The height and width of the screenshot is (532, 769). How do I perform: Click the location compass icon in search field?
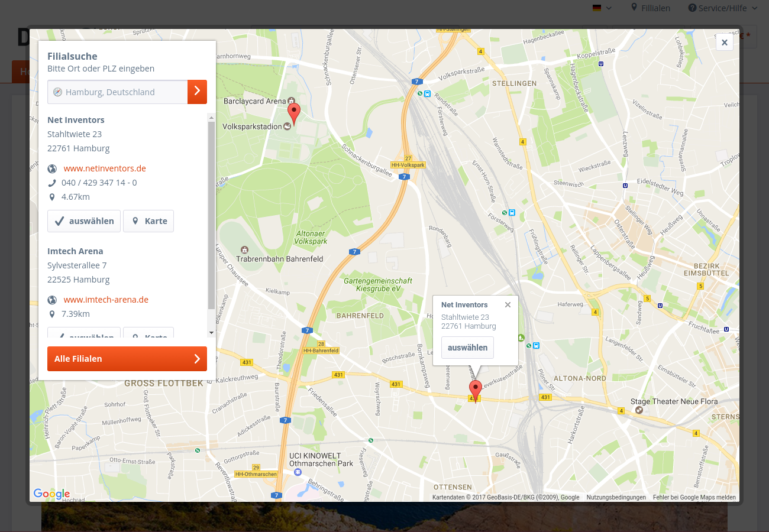coord(57,92)
